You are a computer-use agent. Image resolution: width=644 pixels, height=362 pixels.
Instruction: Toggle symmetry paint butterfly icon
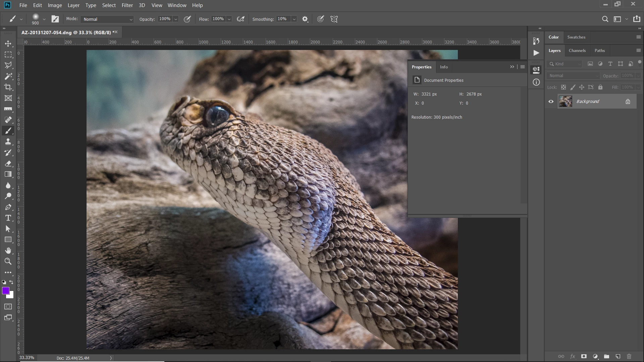click(334, 19)
